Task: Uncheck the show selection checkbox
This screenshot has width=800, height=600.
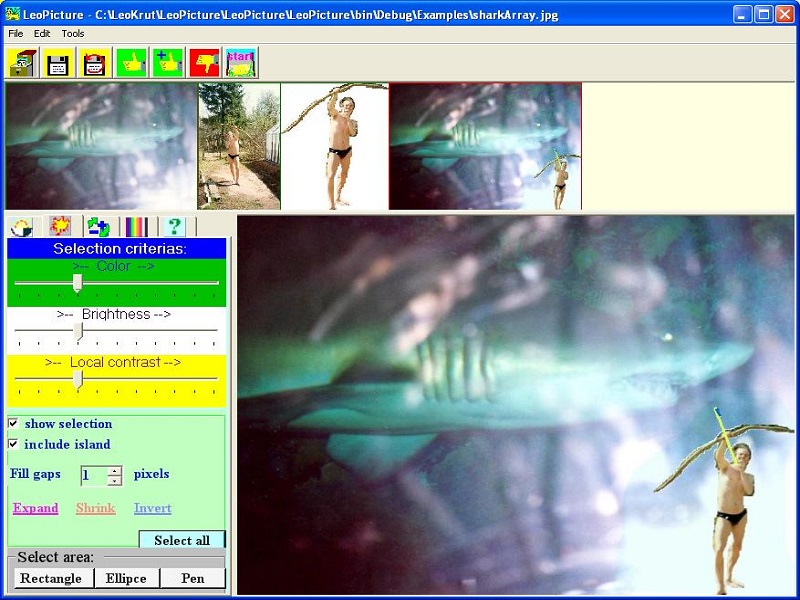Action: [14, 423]
